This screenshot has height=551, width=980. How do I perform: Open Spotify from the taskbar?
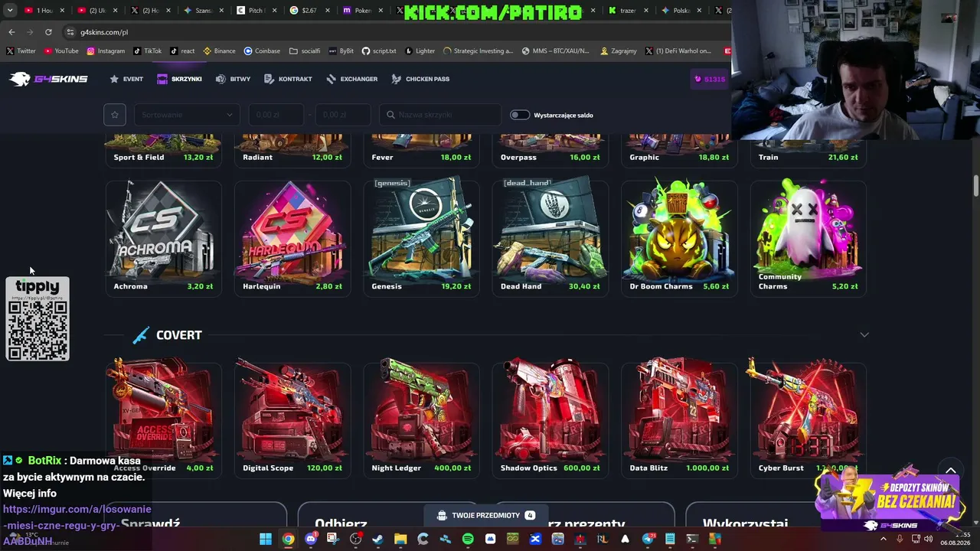[468, 539]
